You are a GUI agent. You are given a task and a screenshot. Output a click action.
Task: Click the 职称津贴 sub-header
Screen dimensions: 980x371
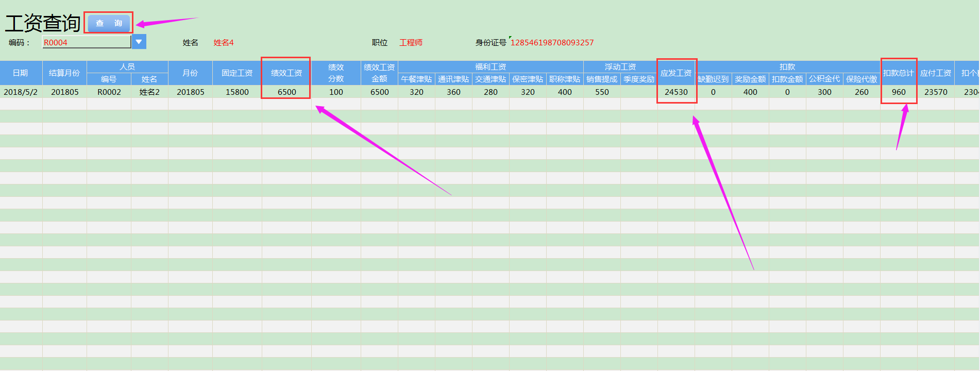[x=565, y=79]
